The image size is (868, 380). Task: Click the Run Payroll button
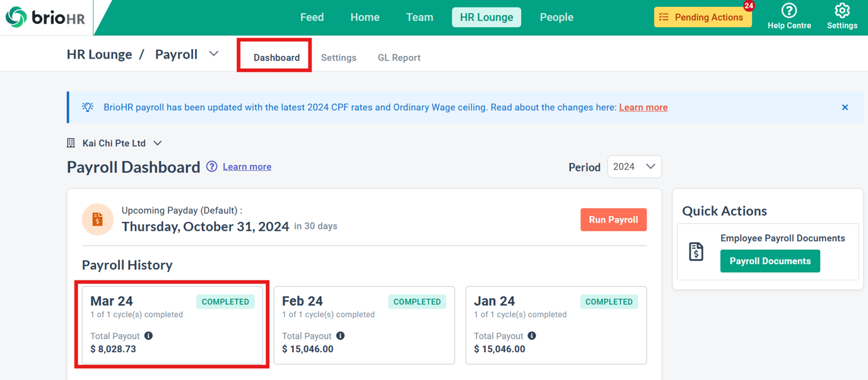tap(614, 220)
